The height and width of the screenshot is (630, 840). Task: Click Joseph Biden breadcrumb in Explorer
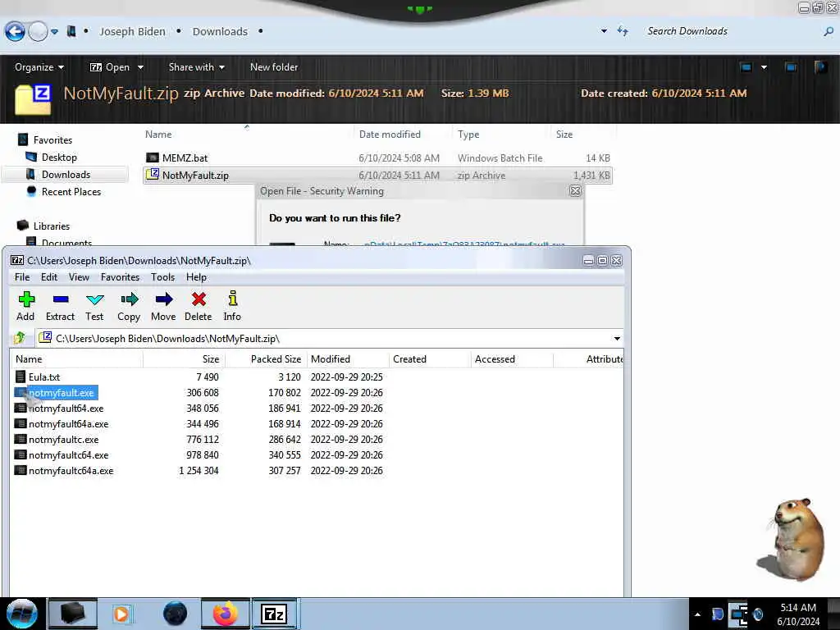pyautogui.click(x=132, y=32)
